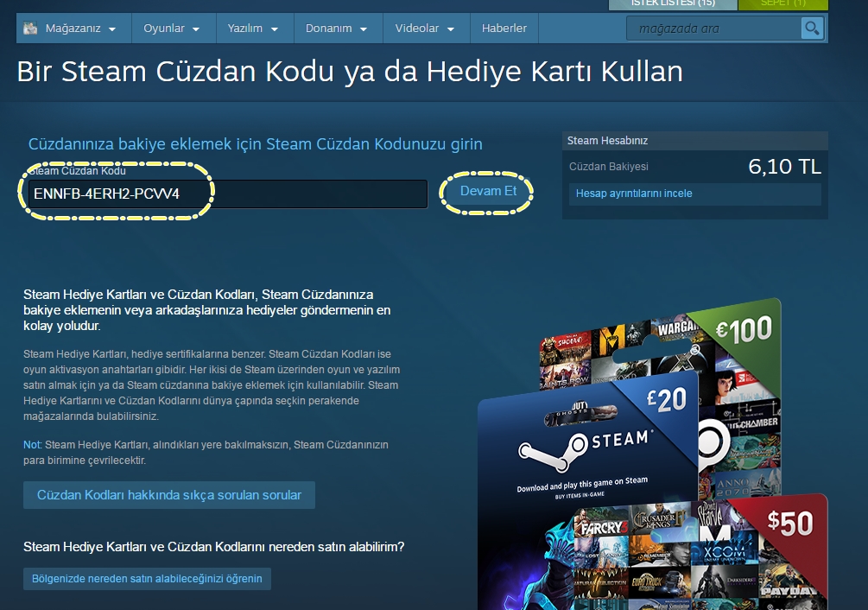Click the Cüzdan Bakiyesi label

click(x=608, y=167)
